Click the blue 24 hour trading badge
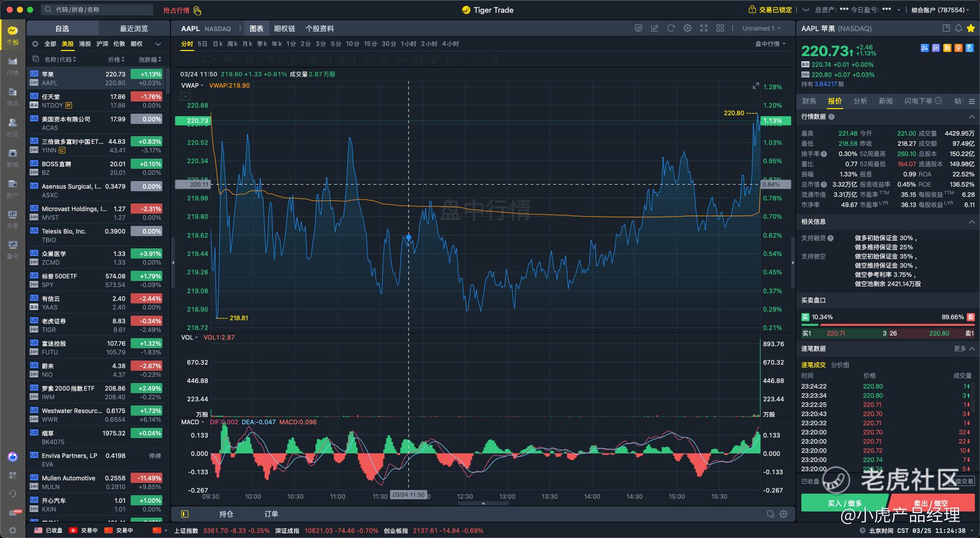Screen dimensions: 980x538 [925, 48]
